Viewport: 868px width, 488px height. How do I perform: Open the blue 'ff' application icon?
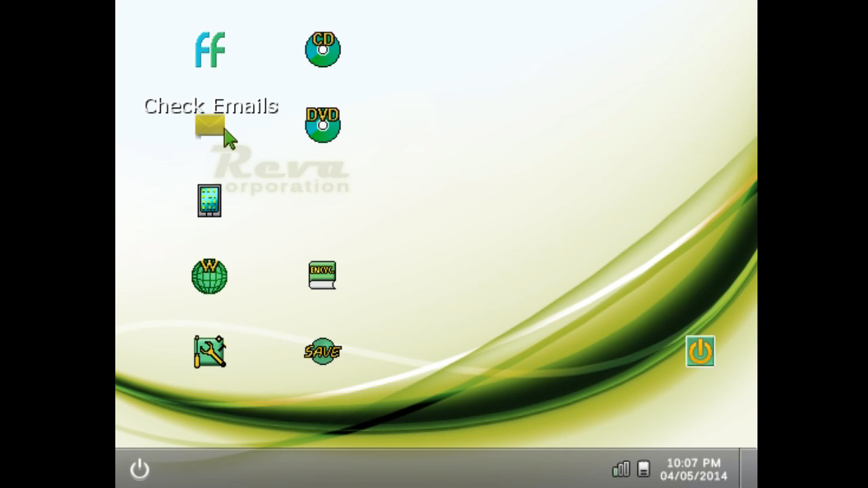pos(210,49)
